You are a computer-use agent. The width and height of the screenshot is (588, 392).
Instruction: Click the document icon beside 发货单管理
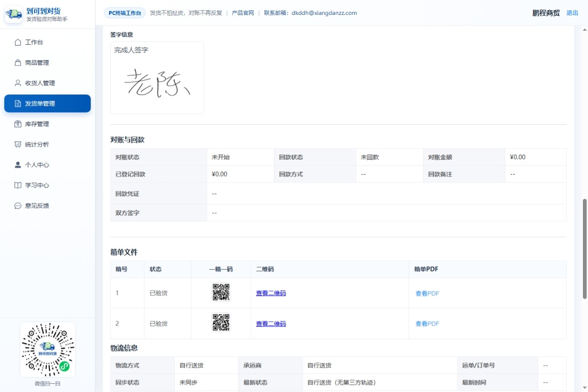point(18,103)
